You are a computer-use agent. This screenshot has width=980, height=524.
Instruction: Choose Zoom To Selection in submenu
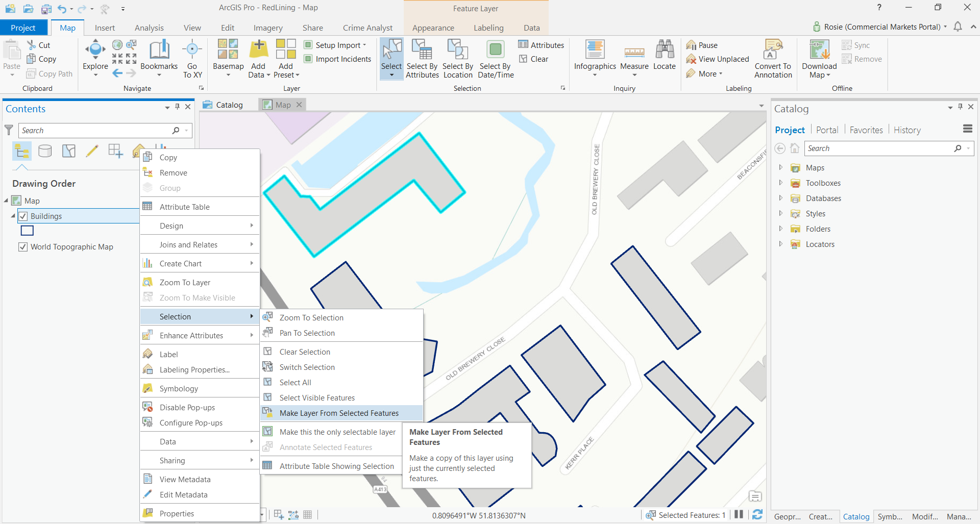point(341,318)
